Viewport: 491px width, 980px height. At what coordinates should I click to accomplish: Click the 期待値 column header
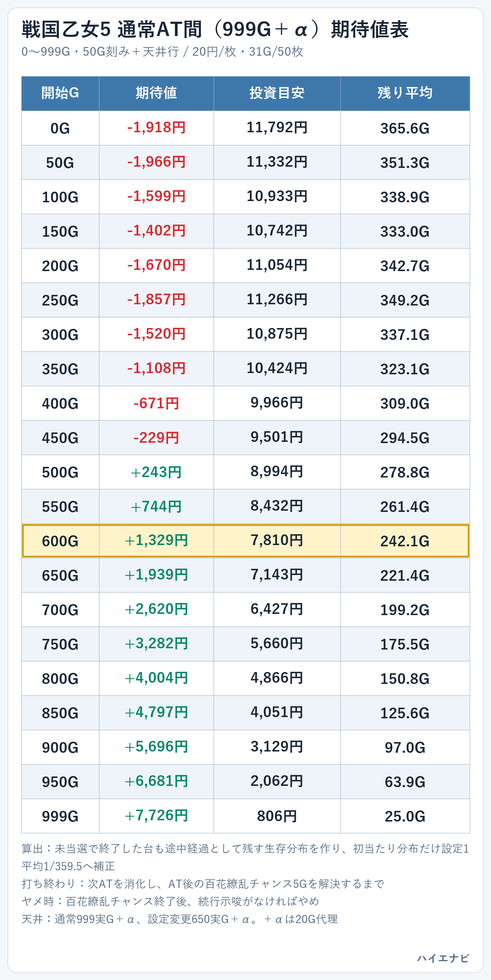click(x=156, y=93)
